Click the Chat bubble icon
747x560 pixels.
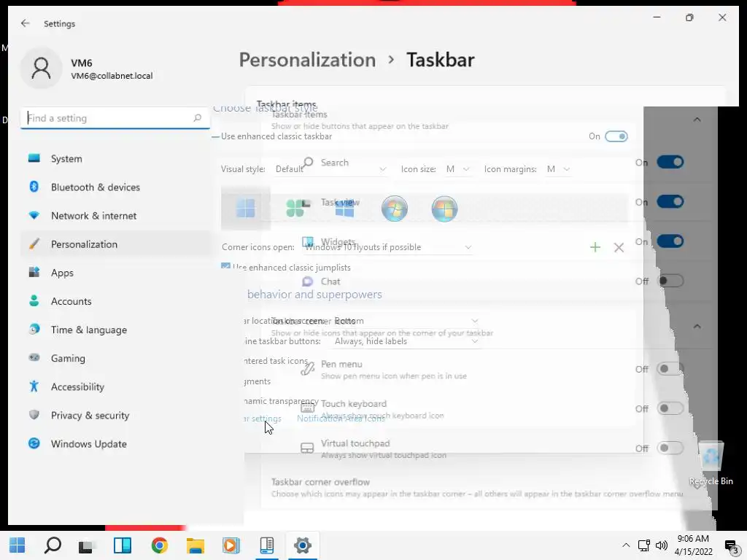tap(308, 281)
